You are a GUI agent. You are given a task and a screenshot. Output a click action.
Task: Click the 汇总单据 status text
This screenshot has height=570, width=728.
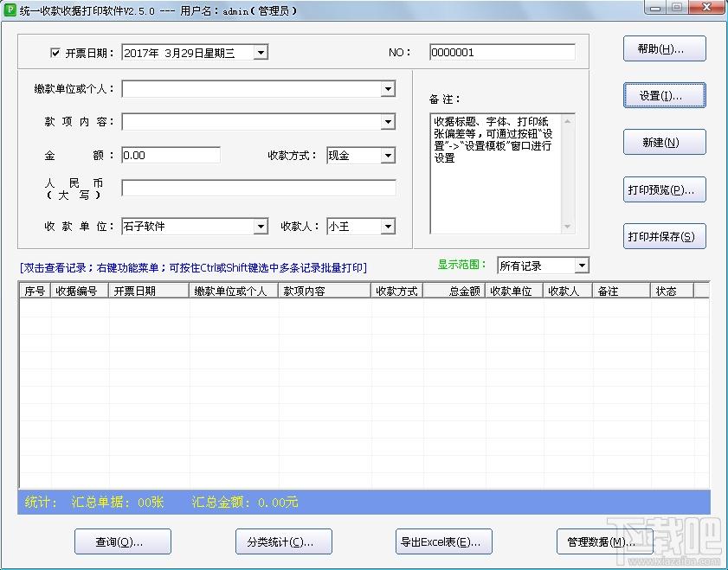[118, 503]
